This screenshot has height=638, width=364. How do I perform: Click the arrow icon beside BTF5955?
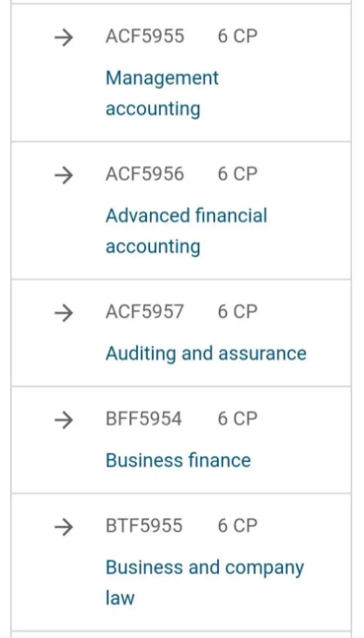[64, 527]
